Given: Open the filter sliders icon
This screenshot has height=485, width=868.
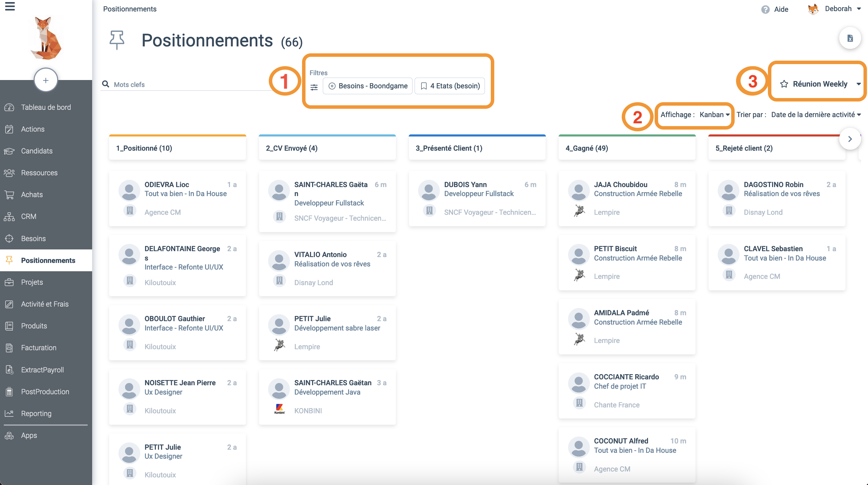Looking at the screenshot, I should tap(314, 87).
